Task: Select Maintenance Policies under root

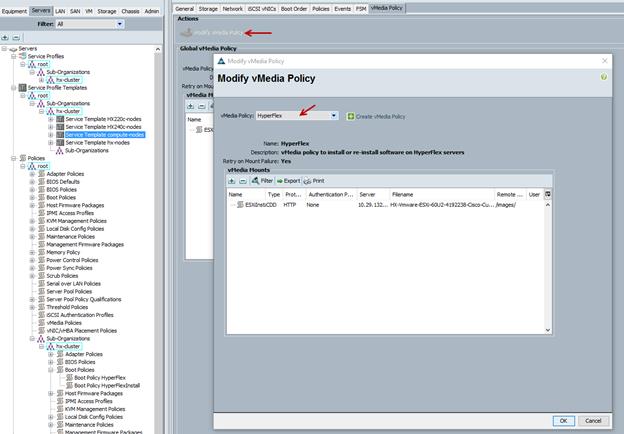Action: (x=70, y=236)
